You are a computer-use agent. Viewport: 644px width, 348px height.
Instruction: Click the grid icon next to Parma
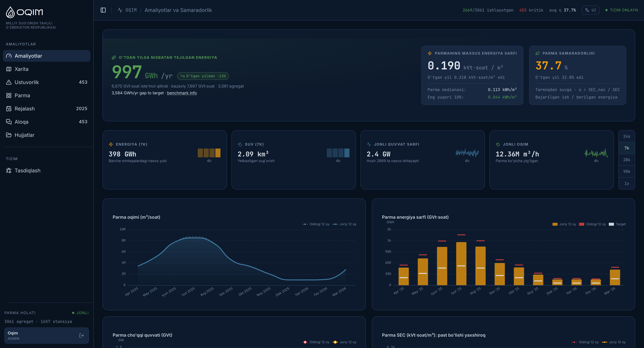coord(9,95)
